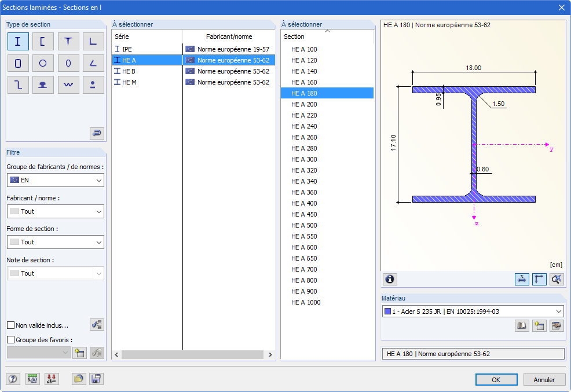Select section HE A 360
The width and height of the screenshot is (571, 392).
pos(327,192)
